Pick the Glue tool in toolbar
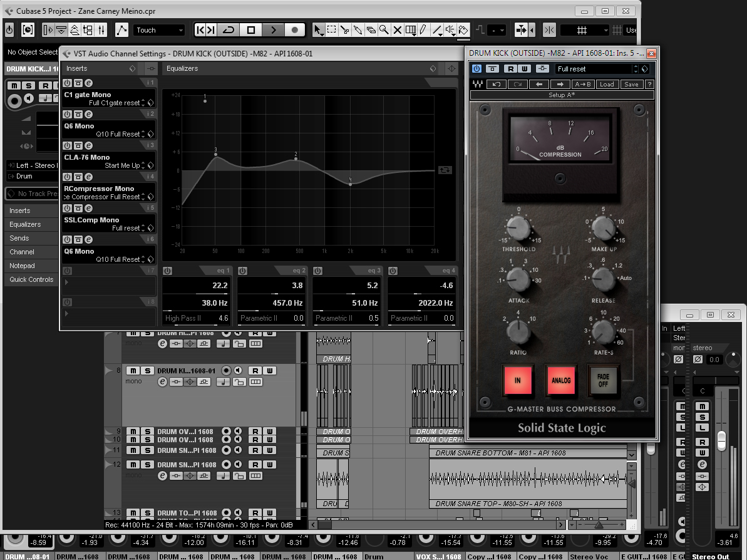747x560 pixels. (x=358, y=30)
